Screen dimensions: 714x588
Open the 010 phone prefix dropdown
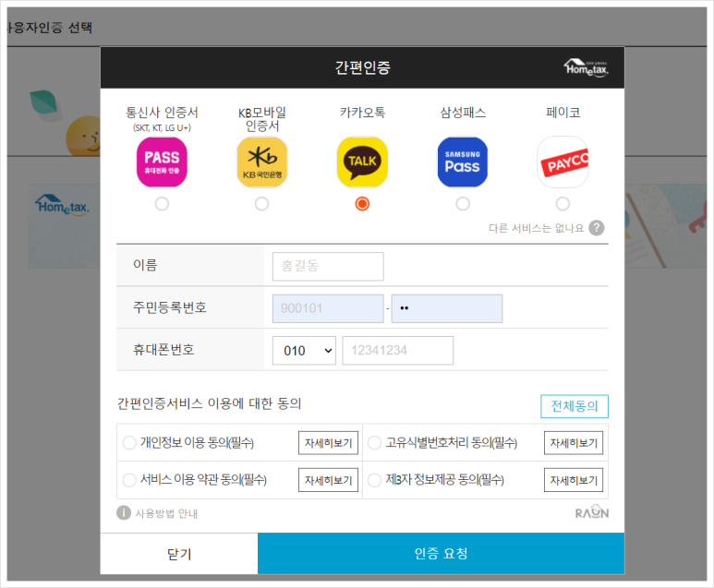304,351
